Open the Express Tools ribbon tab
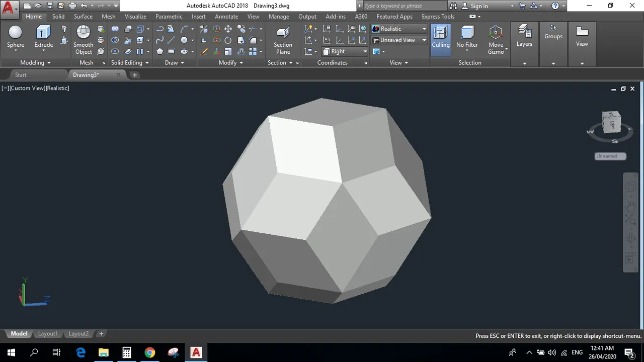Screen dimensions: 644x362 click(x=438, y=17)
